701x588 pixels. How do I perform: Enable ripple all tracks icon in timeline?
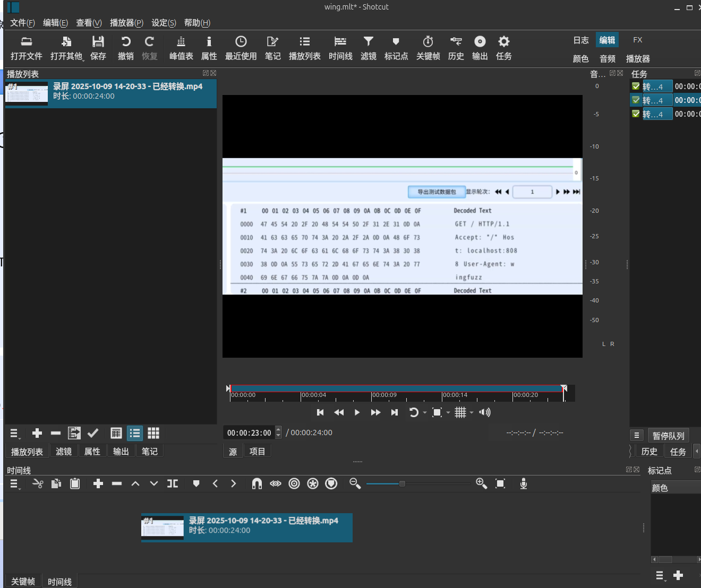tap(313, 483)
